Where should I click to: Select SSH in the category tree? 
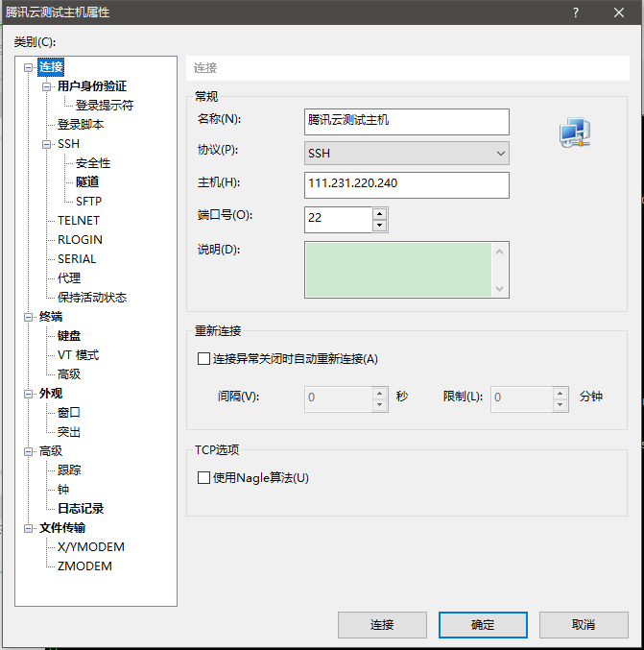tap(68, 144)
